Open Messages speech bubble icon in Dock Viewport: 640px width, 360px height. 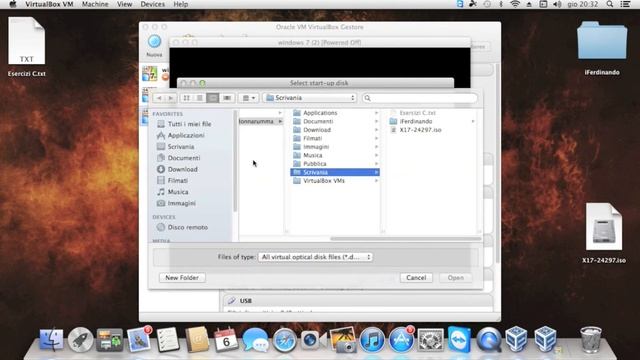pyautogui.click(x=255, y=340)
